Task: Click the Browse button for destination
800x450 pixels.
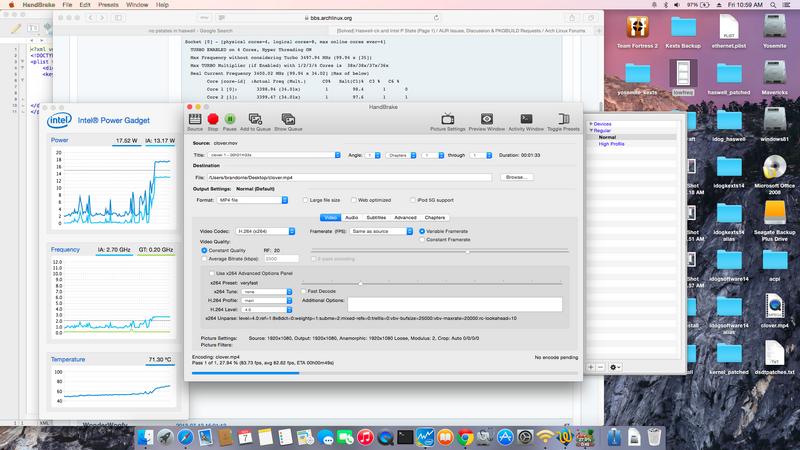Action: point(515,177)
